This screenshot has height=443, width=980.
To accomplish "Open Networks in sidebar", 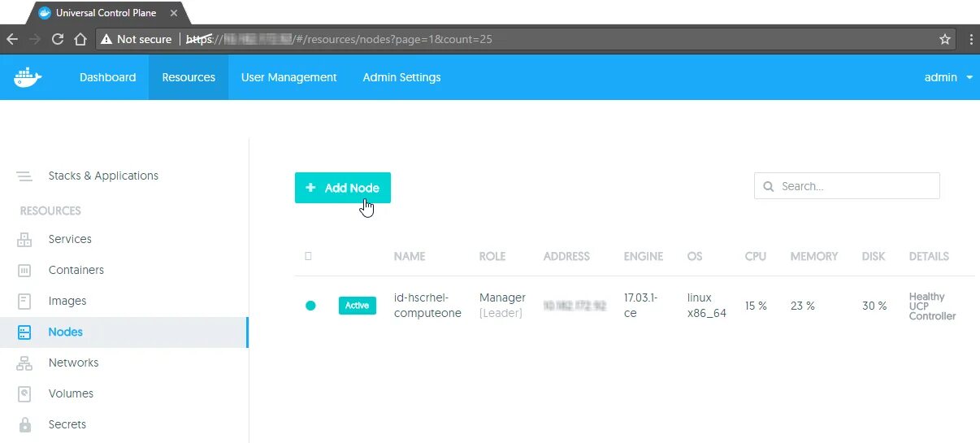I will click(x=73, y=363).
